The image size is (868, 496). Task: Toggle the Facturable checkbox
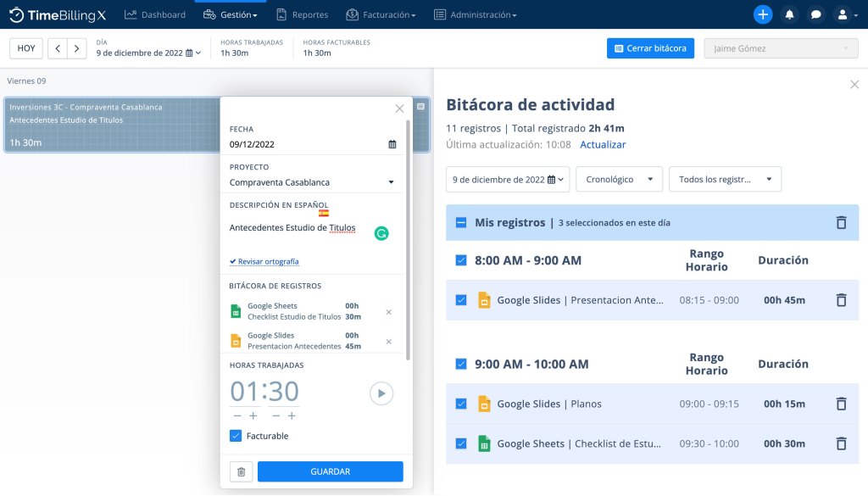[236, 436]
